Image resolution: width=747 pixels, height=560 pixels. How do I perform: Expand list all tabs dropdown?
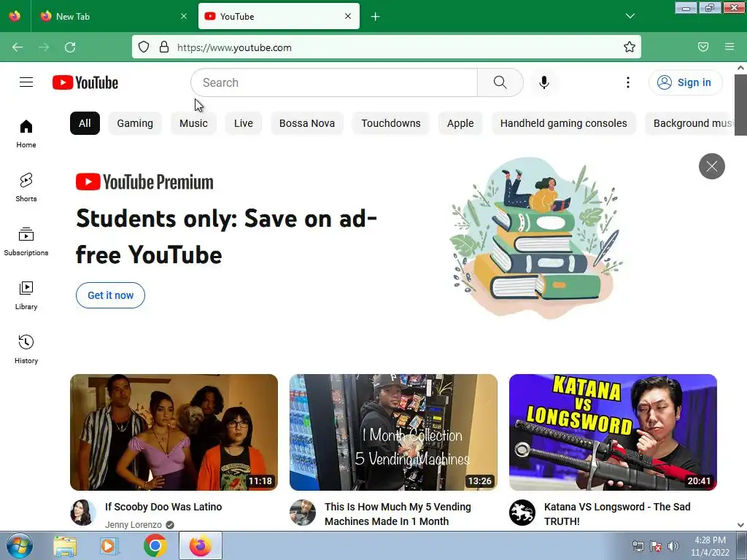[x=630, y=16]
